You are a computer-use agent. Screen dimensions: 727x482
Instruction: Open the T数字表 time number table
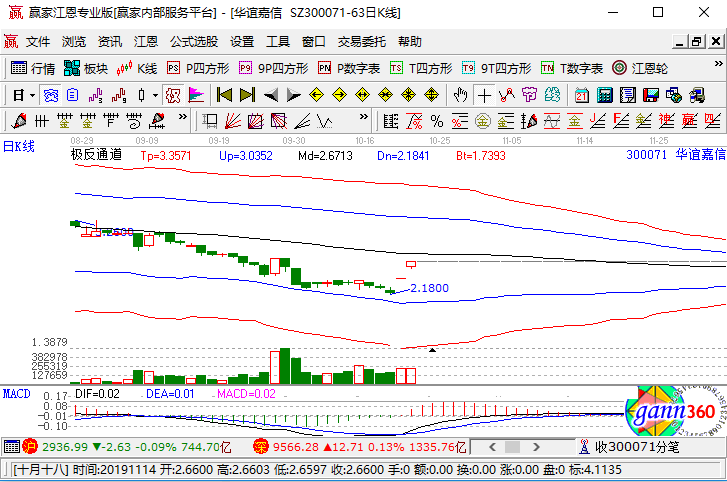(572, 68)
